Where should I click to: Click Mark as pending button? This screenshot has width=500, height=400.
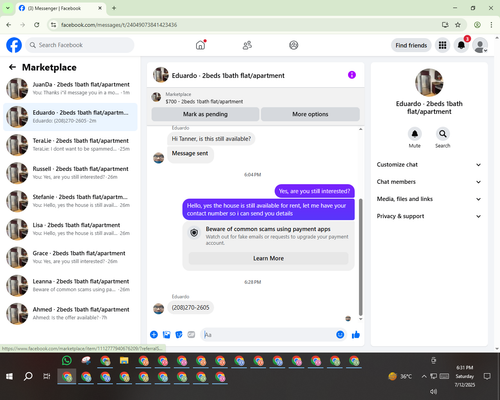coord(205,114)
